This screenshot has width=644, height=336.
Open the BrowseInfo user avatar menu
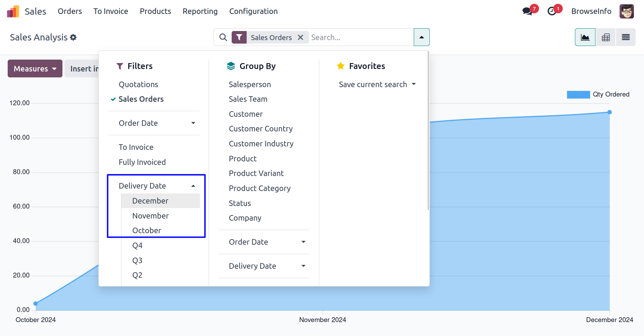(x=627, y=12)
